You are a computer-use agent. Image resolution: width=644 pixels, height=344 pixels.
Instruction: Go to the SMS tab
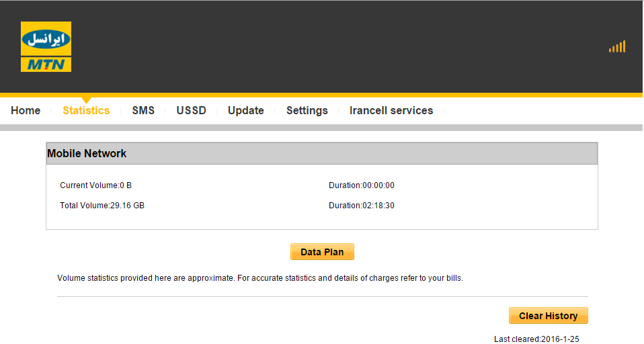point(143,110)
